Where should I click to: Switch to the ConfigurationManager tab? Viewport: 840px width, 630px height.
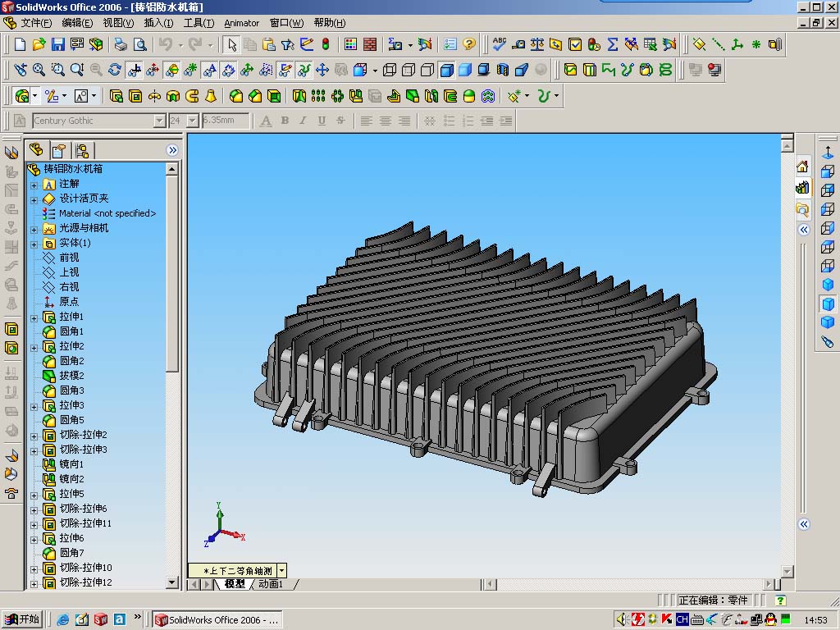pyautogui.click(x=82, y=151)
